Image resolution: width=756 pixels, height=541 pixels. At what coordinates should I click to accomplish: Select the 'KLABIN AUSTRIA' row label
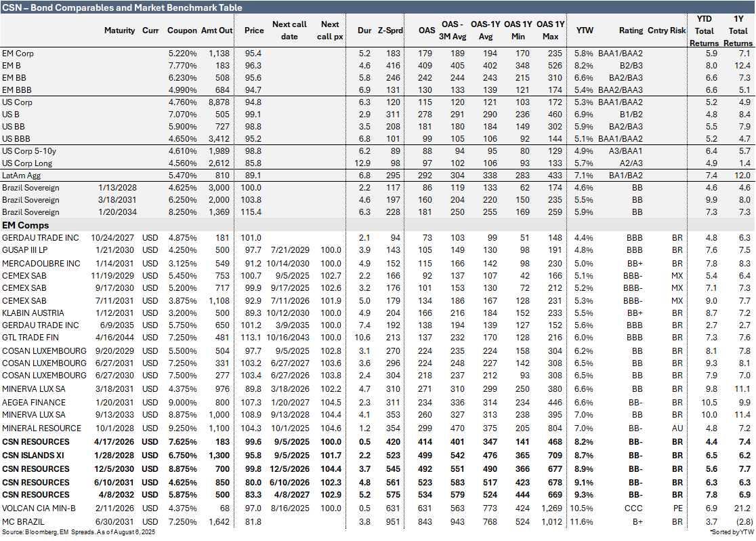tap(33, 313)
